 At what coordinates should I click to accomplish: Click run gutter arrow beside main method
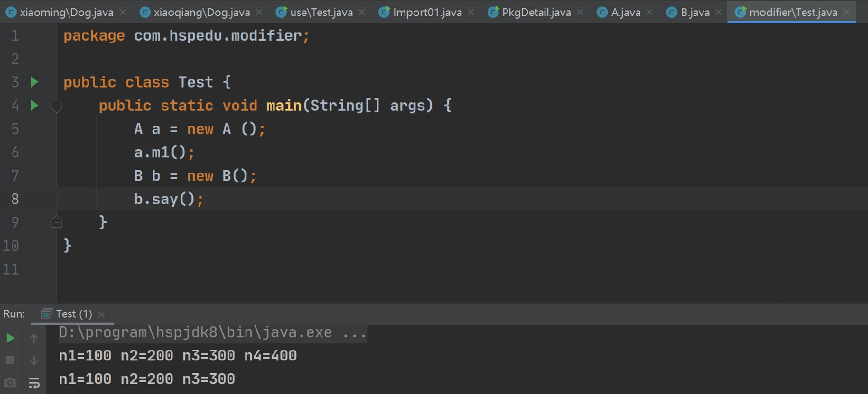click(x=34, y=105)
